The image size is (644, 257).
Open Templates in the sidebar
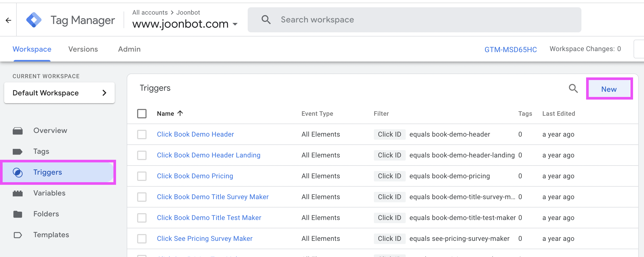[x=51, y=235]
